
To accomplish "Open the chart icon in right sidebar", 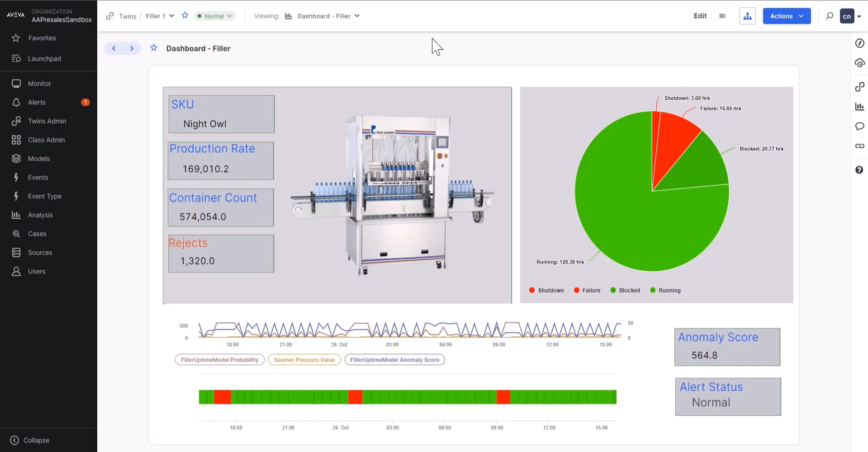I will [x=859, y=107].
